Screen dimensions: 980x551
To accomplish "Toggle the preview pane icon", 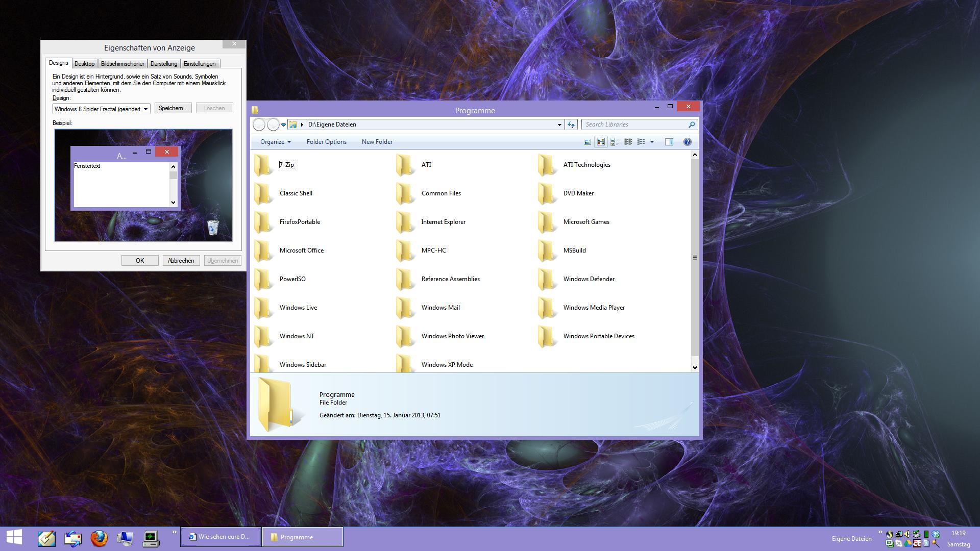I will 669,142.
